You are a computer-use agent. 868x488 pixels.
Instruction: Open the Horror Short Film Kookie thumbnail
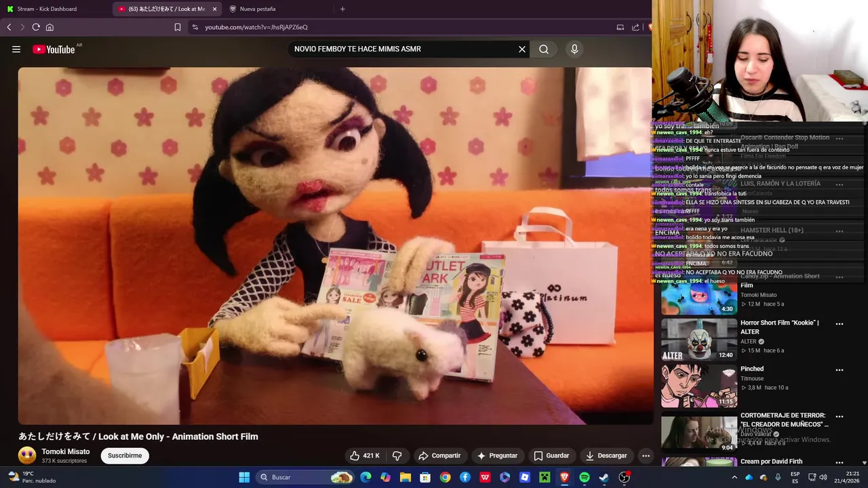[x=699, y=340]
